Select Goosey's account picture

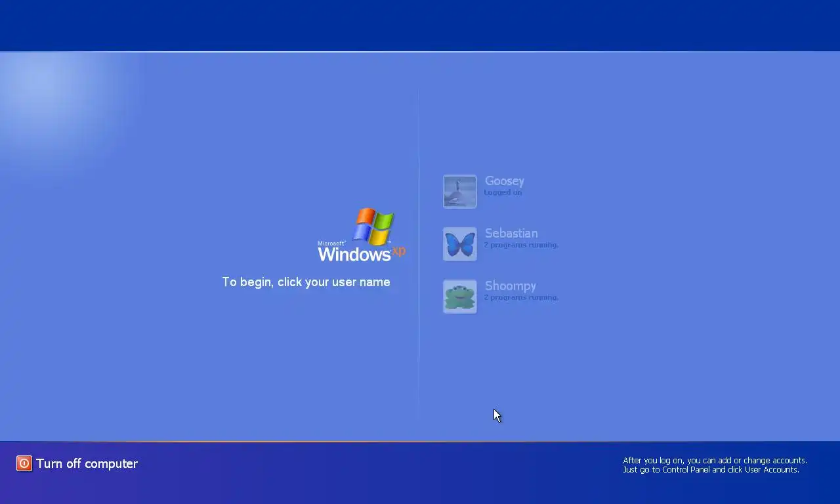coord(460,192)
